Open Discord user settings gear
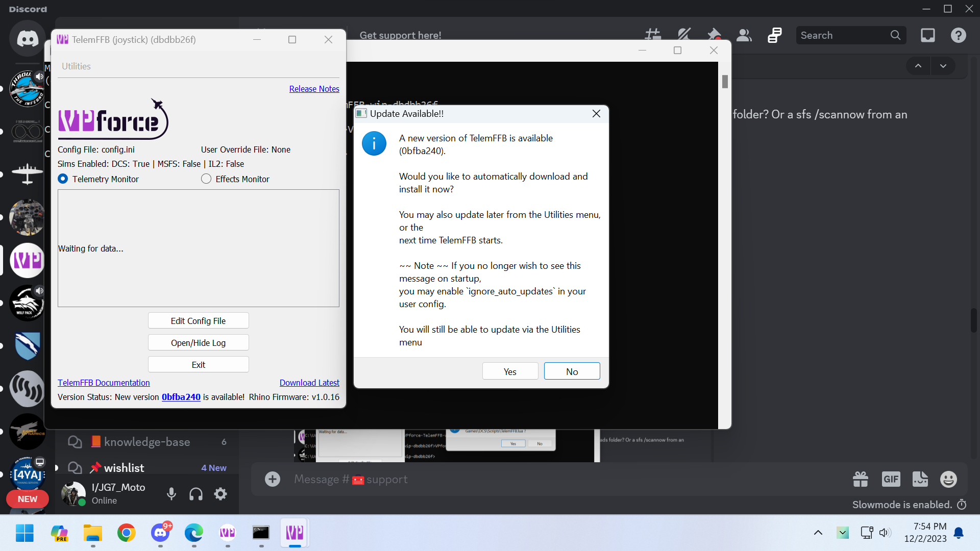This screenshot has height=551, width=980. point(220,494)
